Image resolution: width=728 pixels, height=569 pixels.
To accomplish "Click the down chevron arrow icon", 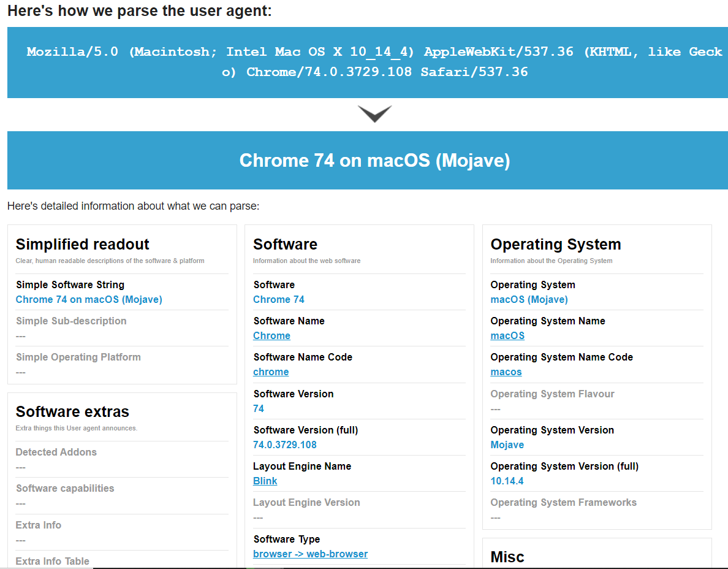I will coord(374,114).
